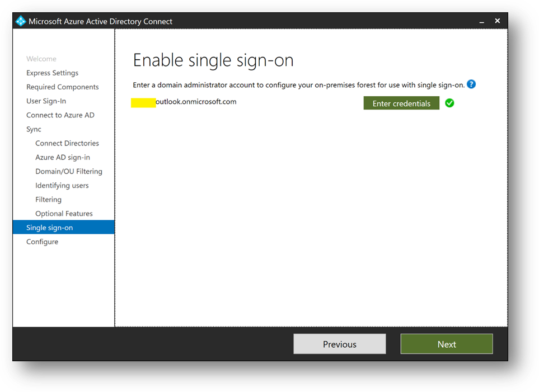The height and width of the screenshot is (392, 539).
Task: Go to the Next wizard step
Action: (447, 344)
